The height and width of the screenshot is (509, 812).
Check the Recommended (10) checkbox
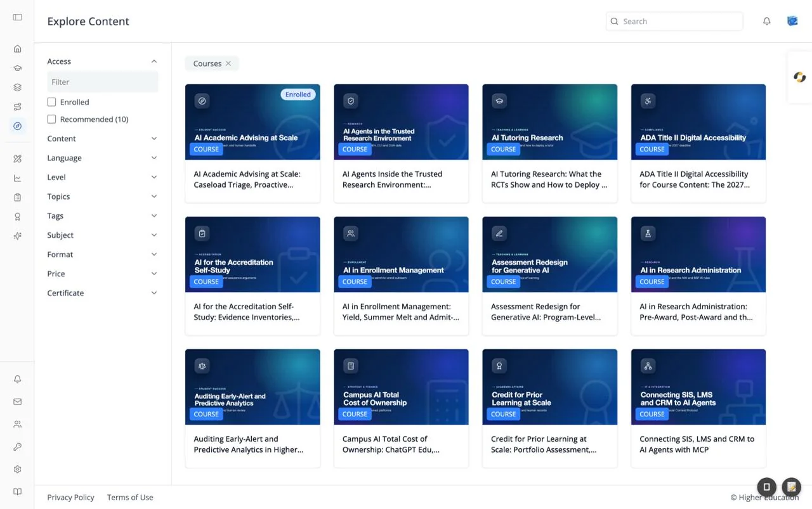51,119
